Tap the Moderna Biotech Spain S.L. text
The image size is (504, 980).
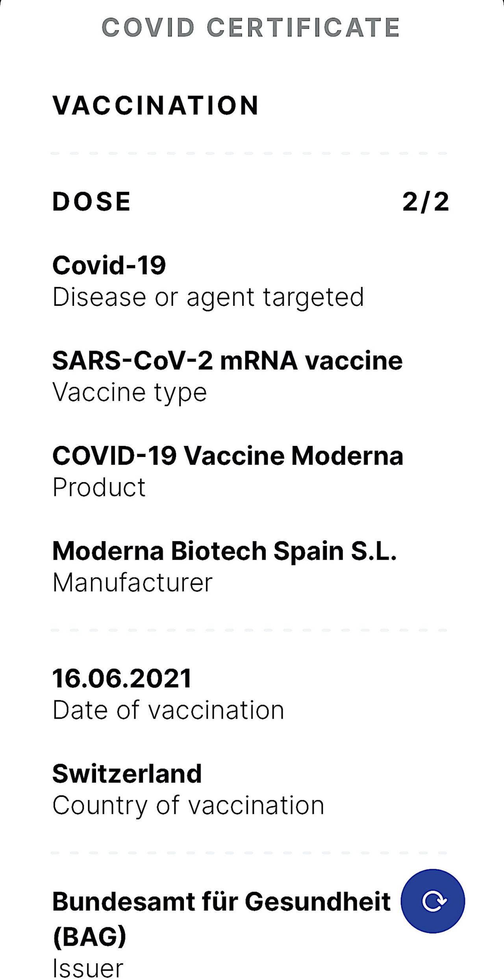[224, 551]
